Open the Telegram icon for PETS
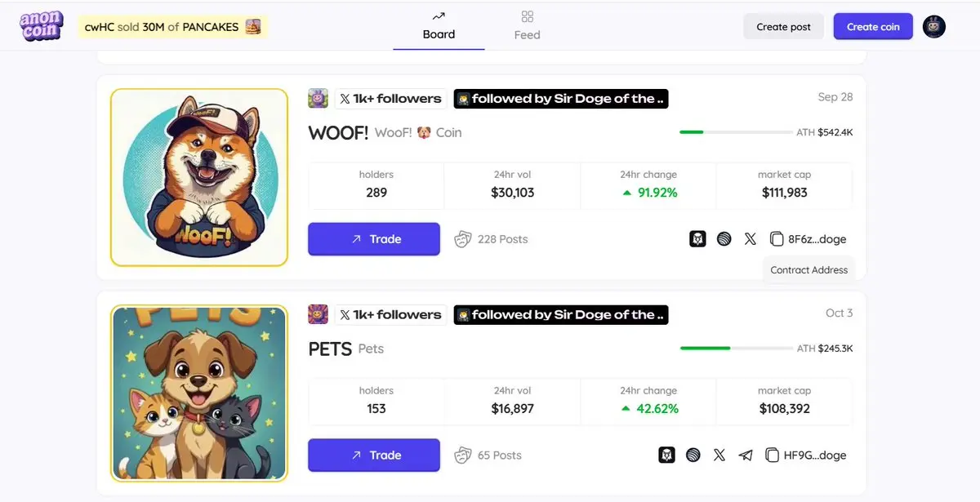This screenshot has width=980, height=502. click(x=745, y=455)
